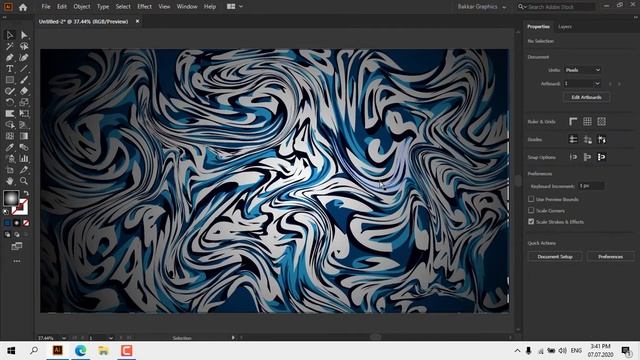
Task: Uncheck Scale Strokes & Effects
Action: click(531, 222)
